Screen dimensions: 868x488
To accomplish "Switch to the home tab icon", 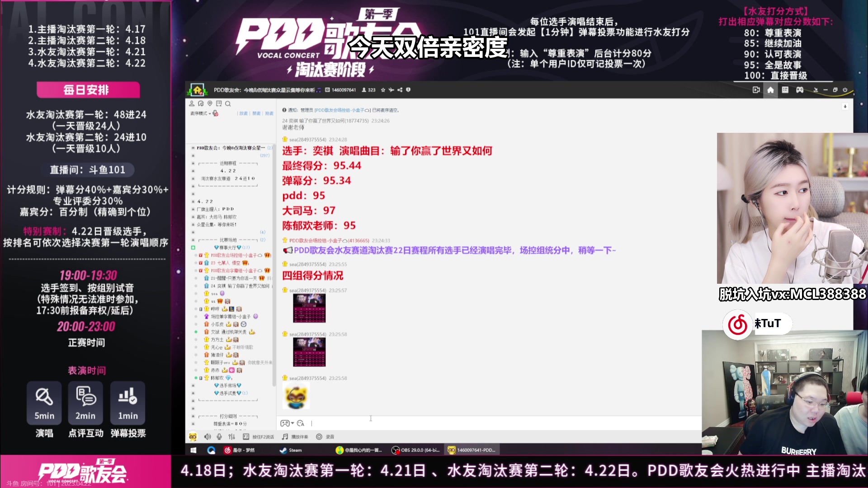I will tap(770, 90).
